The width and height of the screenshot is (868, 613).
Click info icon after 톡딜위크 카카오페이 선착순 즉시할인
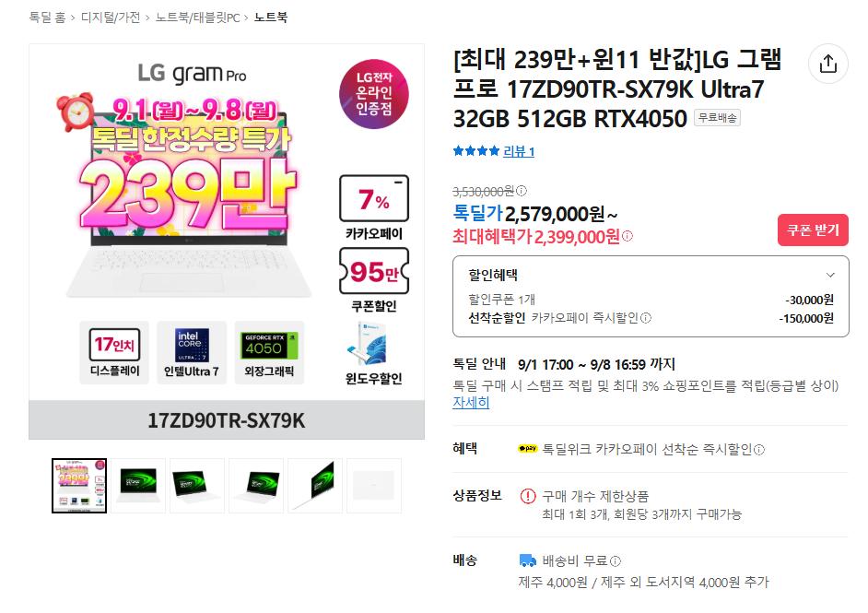(759, 450)
